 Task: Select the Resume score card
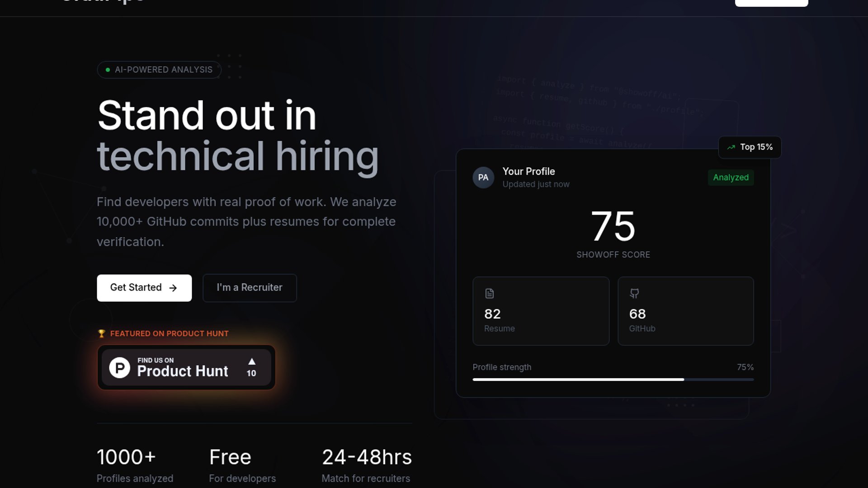tap(541, 311)
